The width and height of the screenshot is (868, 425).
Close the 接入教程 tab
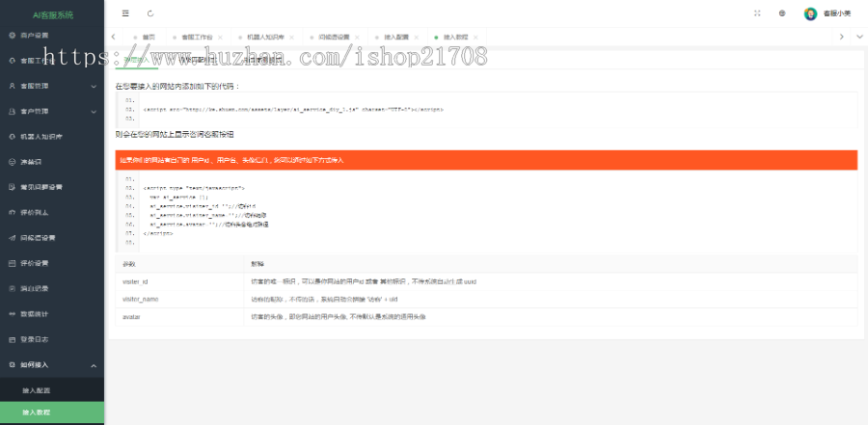[x=475, y=37]
